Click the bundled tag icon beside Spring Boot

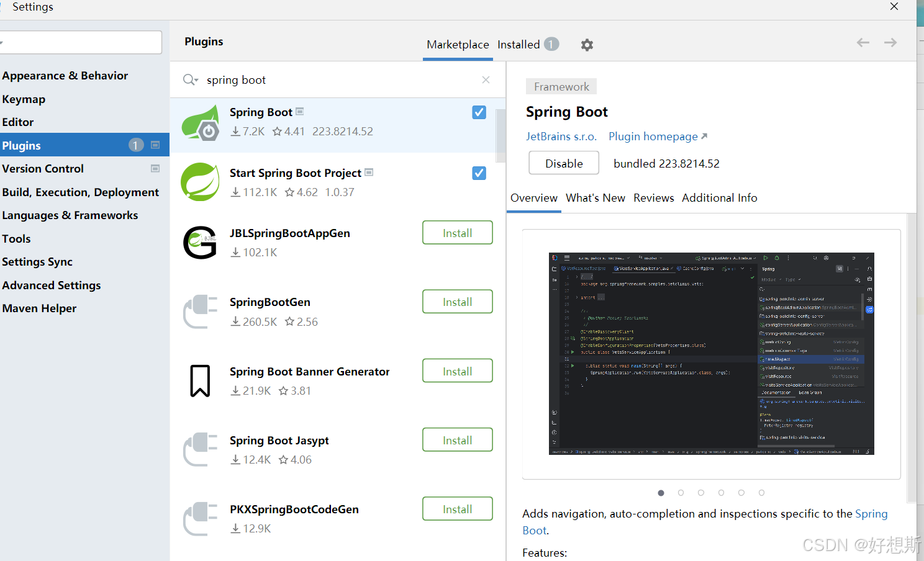(300, 112)
